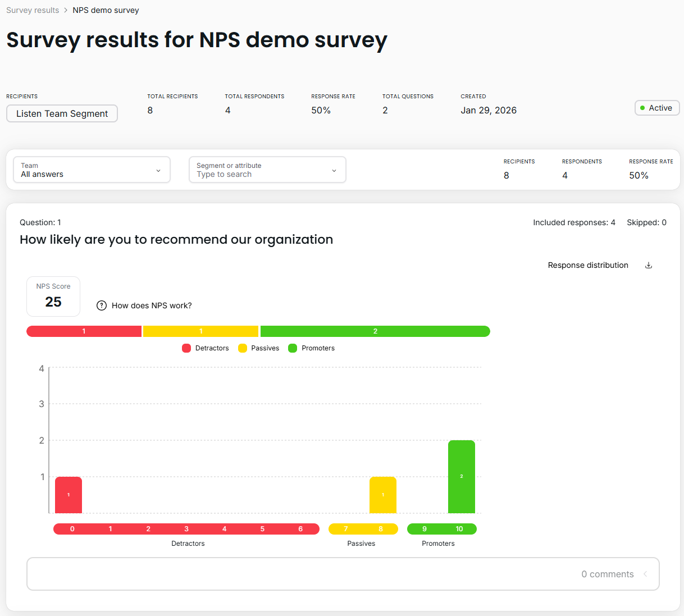Image resolution: width=684 pixels, height=616 pixels.
Task: Click the green Active status dot
Action: (642, 108)
